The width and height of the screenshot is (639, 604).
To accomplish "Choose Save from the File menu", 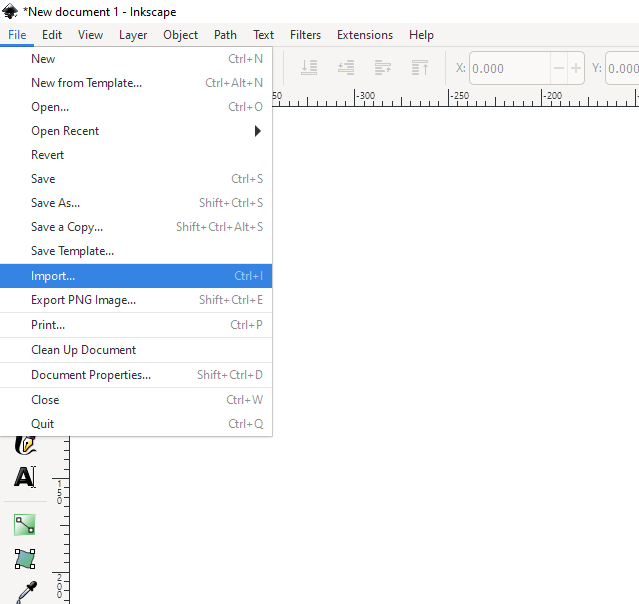I will tap(136, 179).
